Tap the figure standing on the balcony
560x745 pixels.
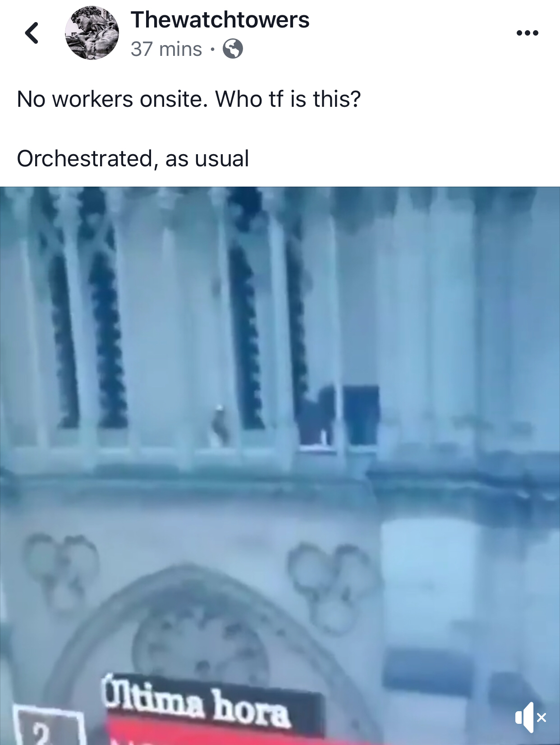(x=220, y=425)
